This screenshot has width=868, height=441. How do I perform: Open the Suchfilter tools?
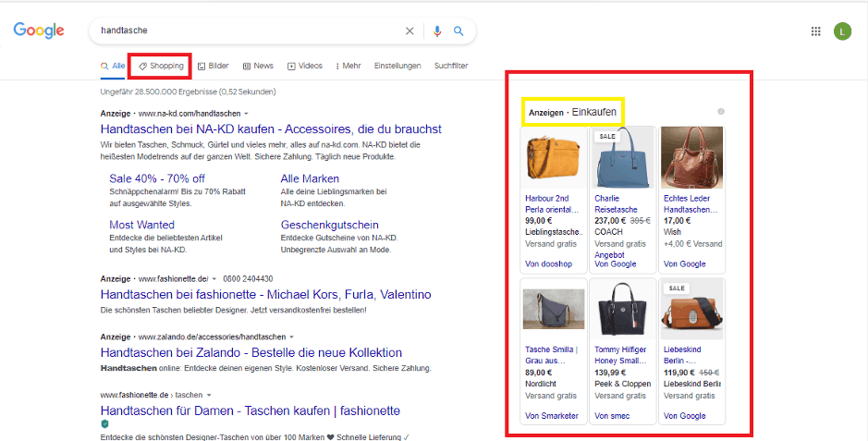(x=451, y=66)
